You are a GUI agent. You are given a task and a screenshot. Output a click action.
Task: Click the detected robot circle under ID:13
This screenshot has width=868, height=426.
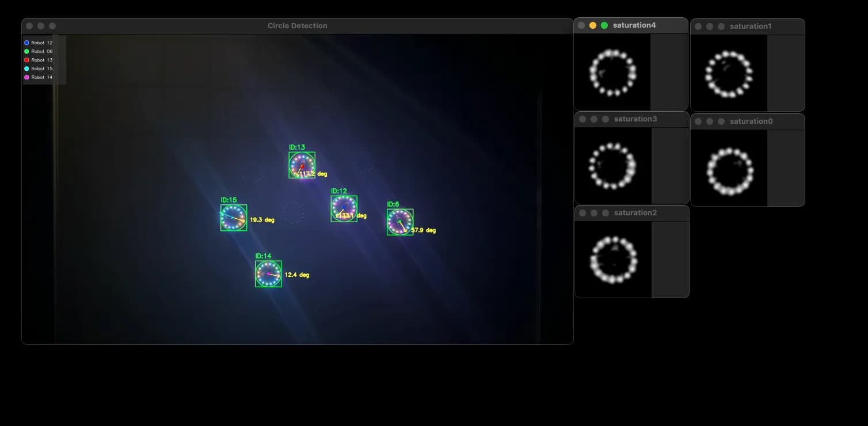coord(302,165)
